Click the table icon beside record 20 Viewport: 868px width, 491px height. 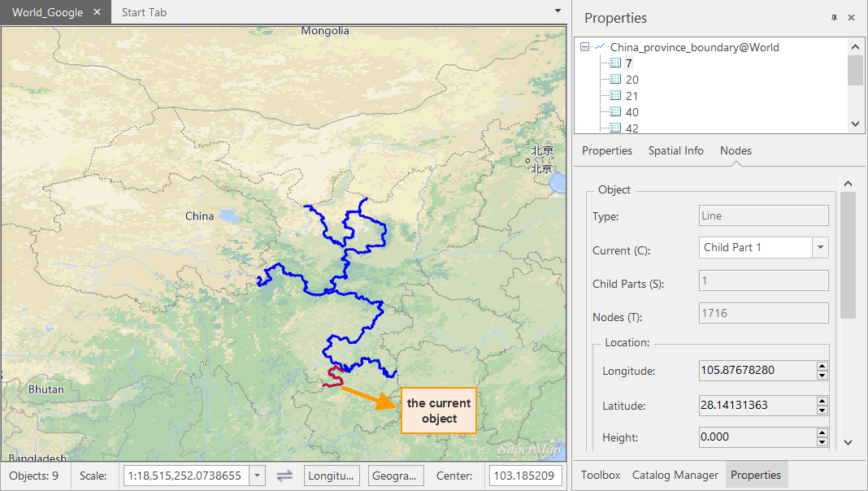[615, 80]
